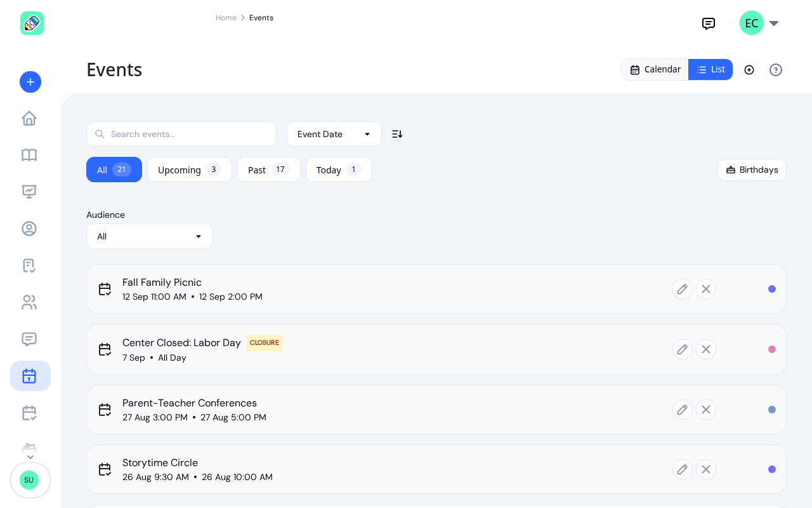This screenshot has height=508, width=812.
Task: Expand more sidebar items chevron
Action: [x=30, y=457]
